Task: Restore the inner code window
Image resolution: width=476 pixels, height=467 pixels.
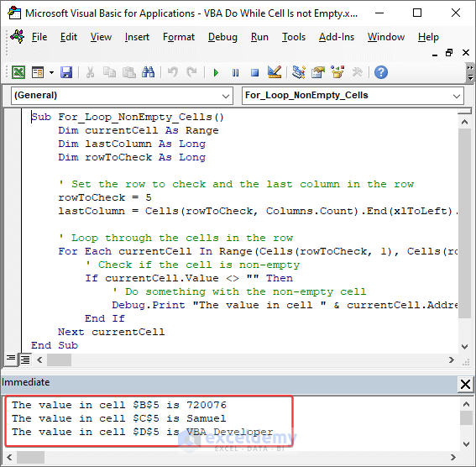Action: pos(449,53)
